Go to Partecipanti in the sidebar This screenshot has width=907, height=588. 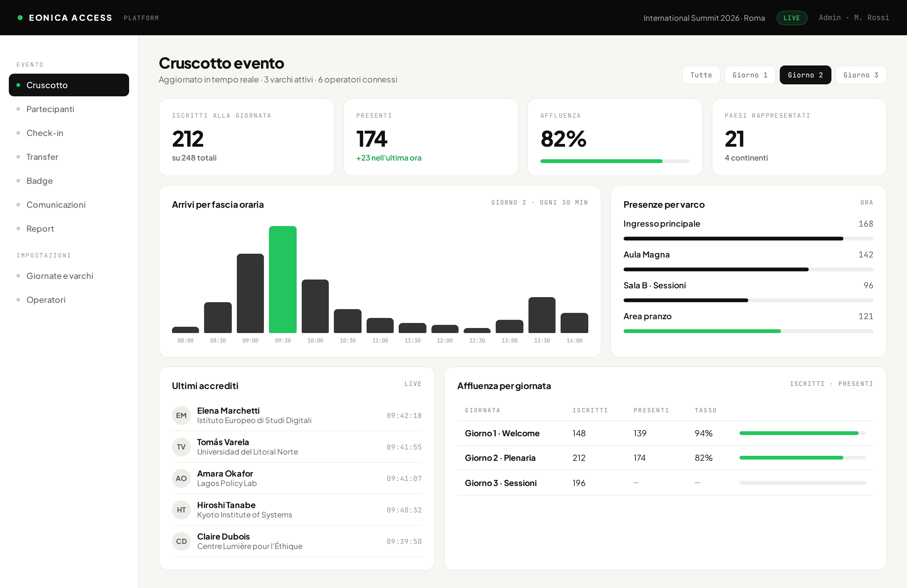pos(69,109)
